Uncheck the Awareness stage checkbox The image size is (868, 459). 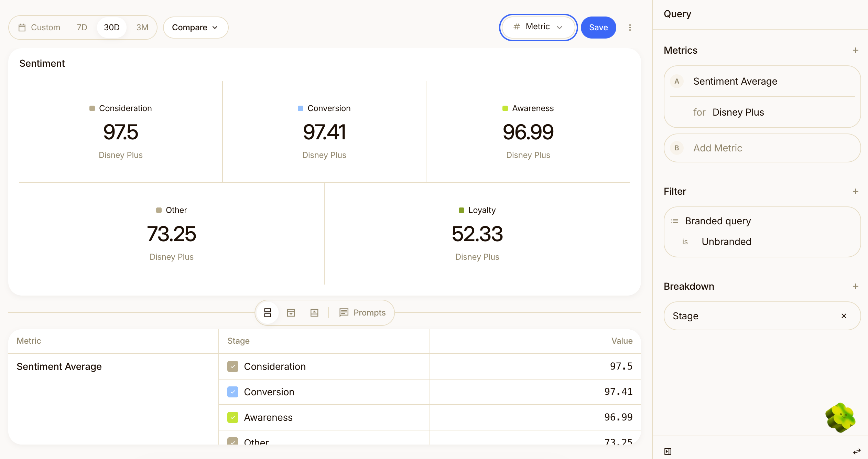click(233, 417)
